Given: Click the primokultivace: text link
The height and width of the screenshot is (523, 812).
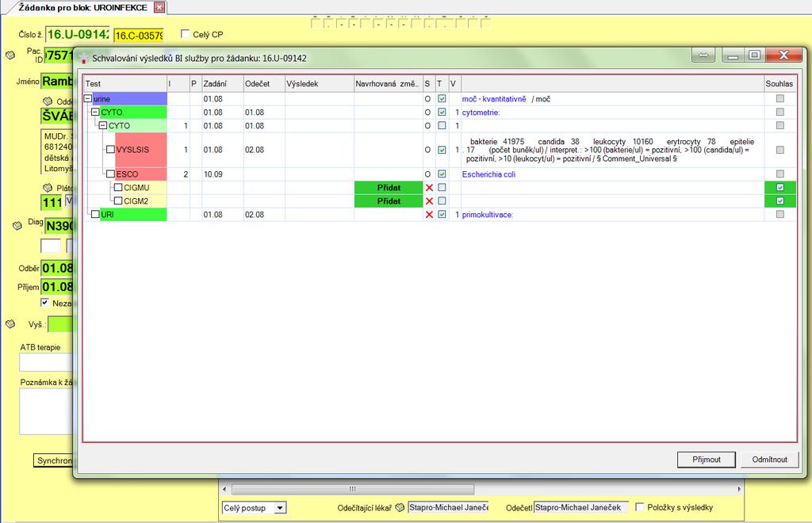Looking at the screenshot, I should click(x=488, y=215).
